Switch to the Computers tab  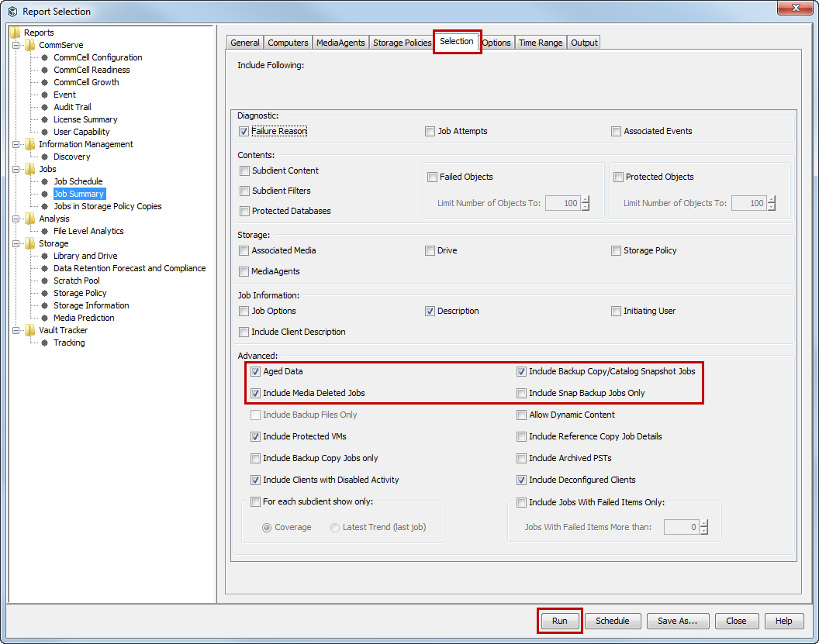pos(288,43)
